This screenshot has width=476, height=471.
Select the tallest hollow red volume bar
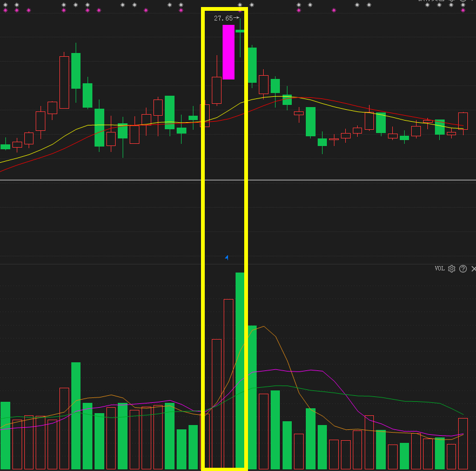(229, 383)
